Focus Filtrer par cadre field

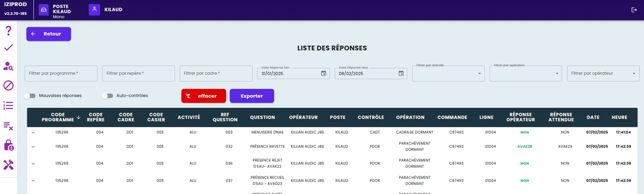coord(216,74)
